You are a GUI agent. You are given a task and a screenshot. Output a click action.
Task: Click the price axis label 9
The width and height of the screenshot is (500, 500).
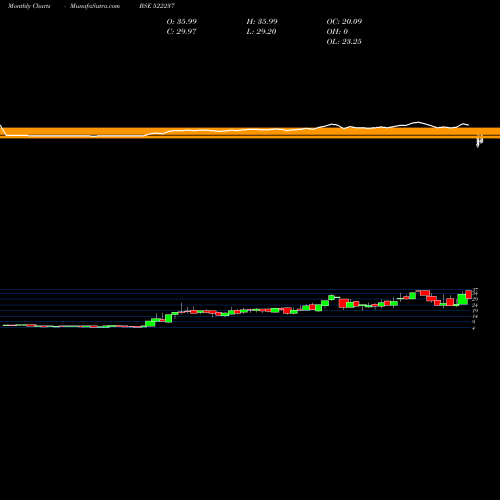point(474,322)
